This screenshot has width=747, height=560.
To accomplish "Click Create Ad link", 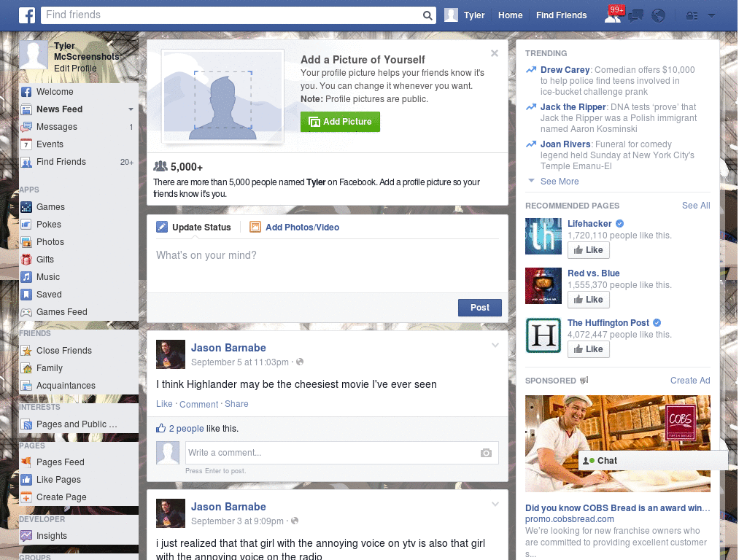I will (x=690, y=381).
